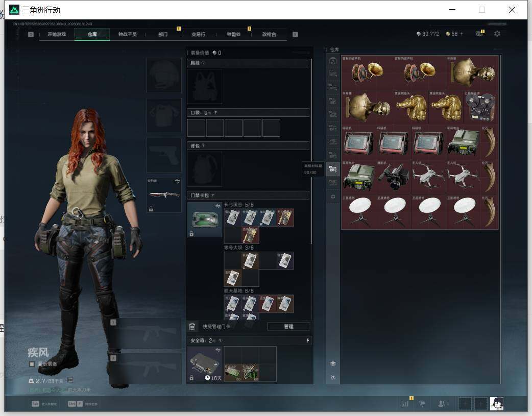Click the 长弓溪谷: 5/6 card group label

point(238,205)
